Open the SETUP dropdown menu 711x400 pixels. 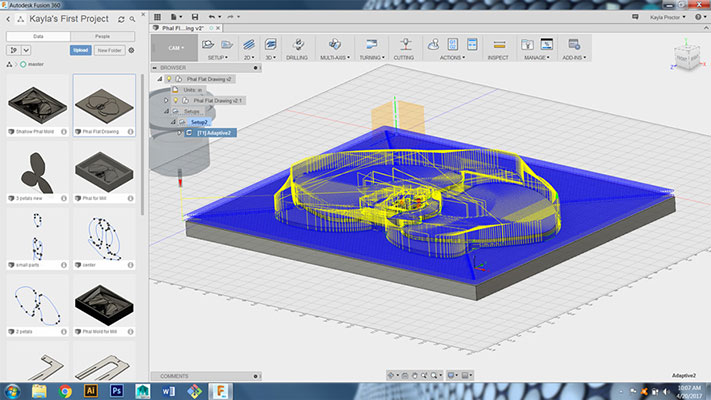point(218,58)
